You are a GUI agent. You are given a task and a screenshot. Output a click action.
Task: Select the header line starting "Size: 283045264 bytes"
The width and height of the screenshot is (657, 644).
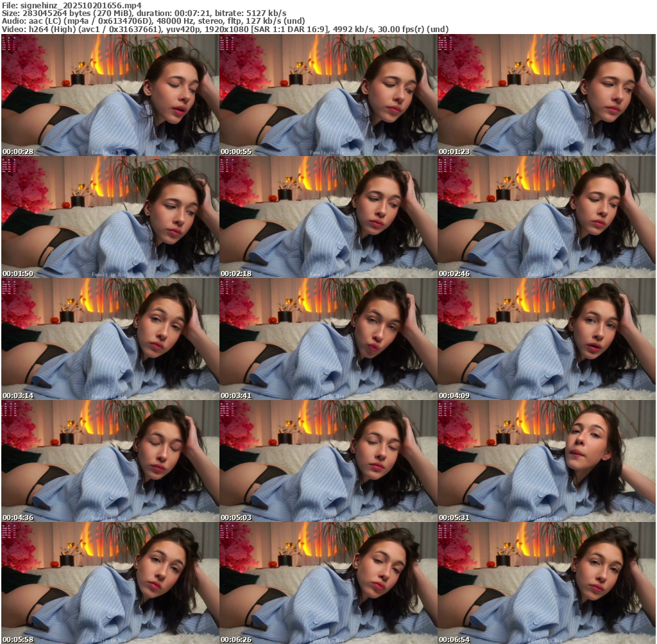pos(144,13)
